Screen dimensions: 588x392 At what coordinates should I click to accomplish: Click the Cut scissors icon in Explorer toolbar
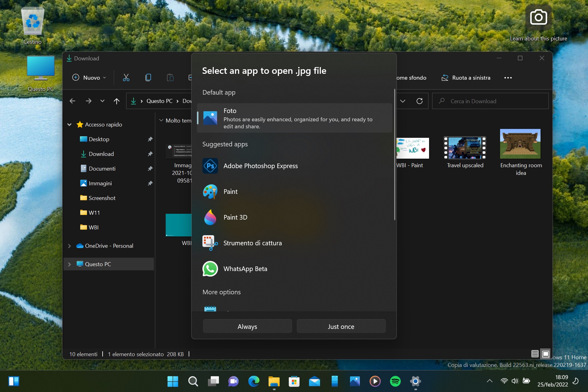(x=126, y=77)
